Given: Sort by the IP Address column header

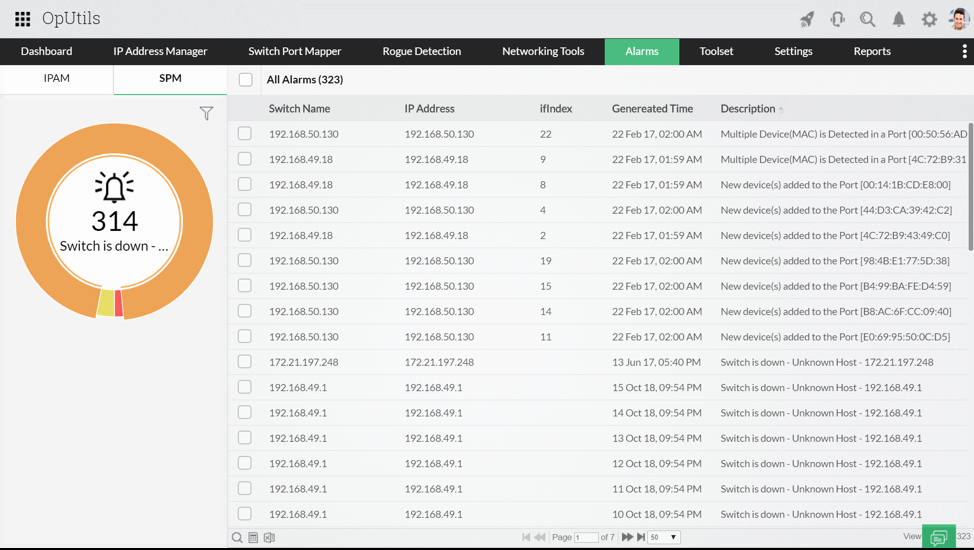Looking at the screenshot, I should click(x=429, y=109).
